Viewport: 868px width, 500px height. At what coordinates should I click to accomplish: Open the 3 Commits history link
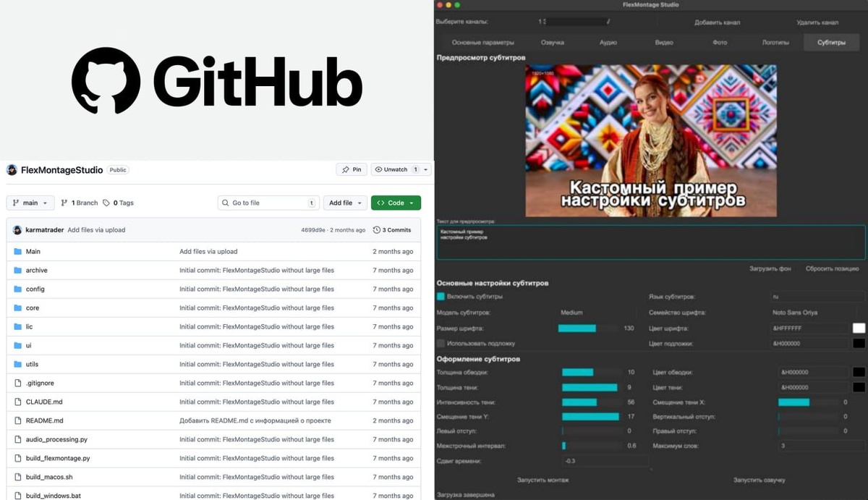[392, 230]
